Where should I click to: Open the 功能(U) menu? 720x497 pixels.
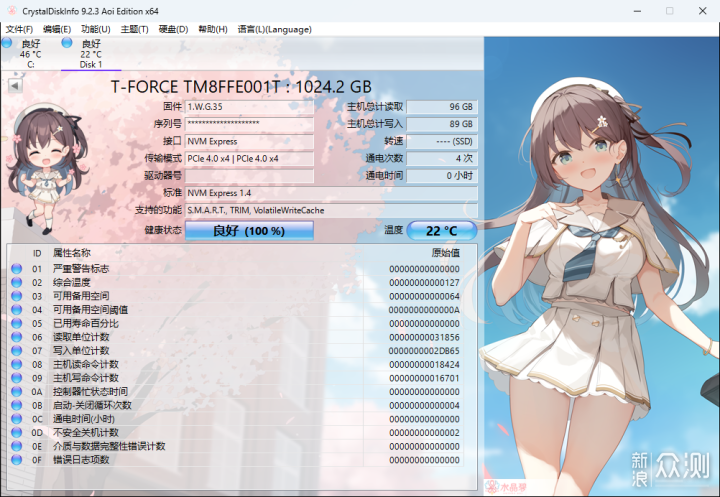click(x=96, y=29)
